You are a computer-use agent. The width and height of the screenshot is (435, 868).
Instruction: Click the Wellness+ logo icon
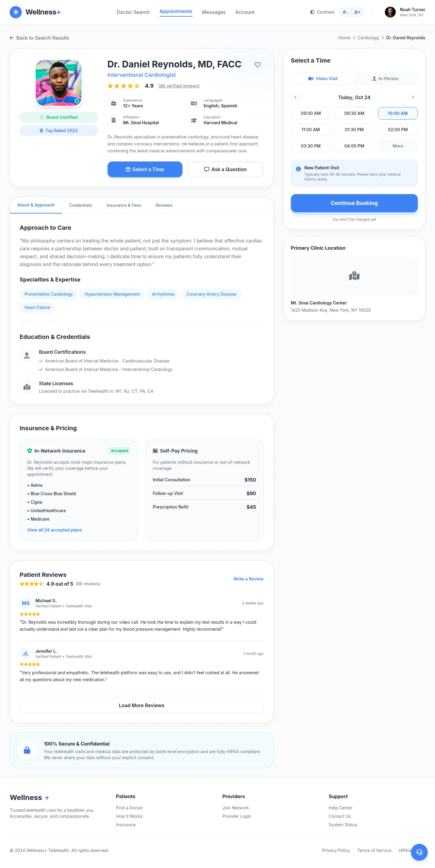tap(15, 12)
